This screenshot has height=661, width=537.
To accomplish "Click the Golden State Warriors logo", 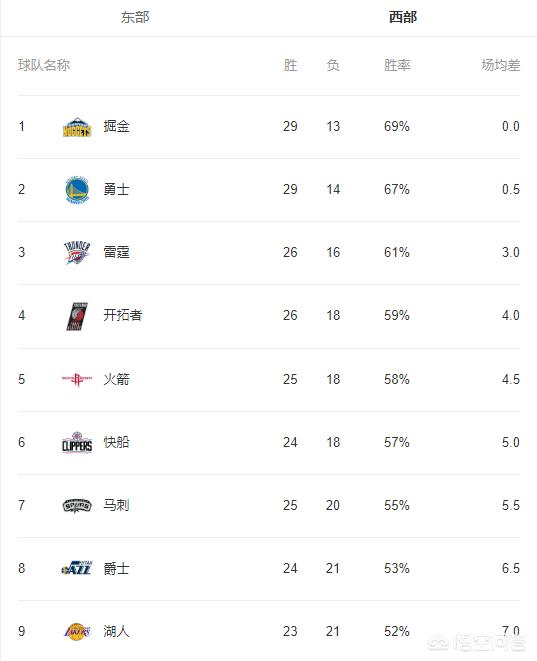I will click(x=77, y=190).
